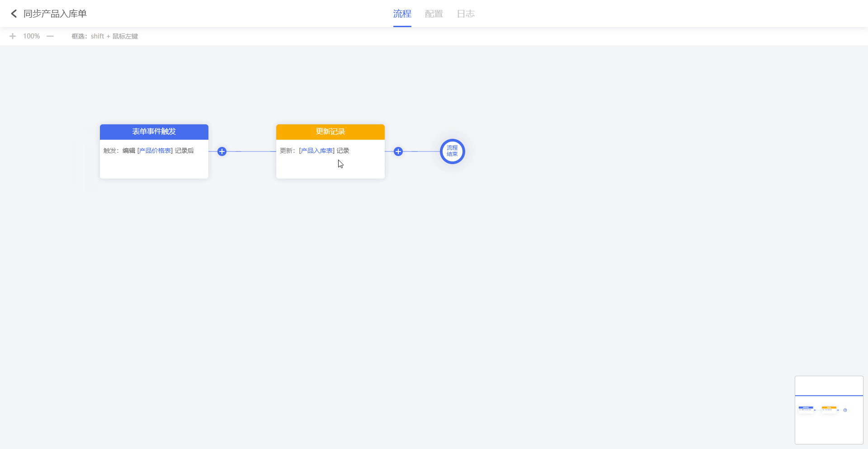
Task: Click the 100% zoom level value
Action: click(x=32, y=36)
